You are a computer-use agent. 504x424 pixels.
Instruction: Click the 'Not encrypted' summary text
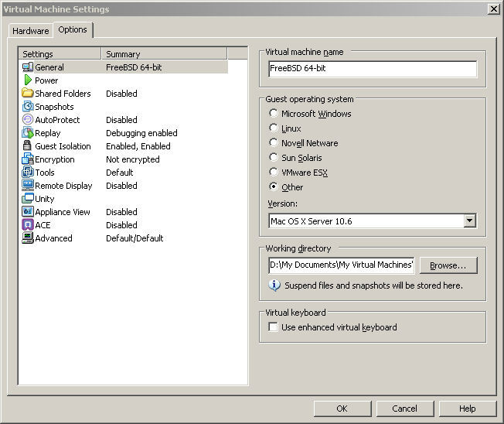pos(133,159)
